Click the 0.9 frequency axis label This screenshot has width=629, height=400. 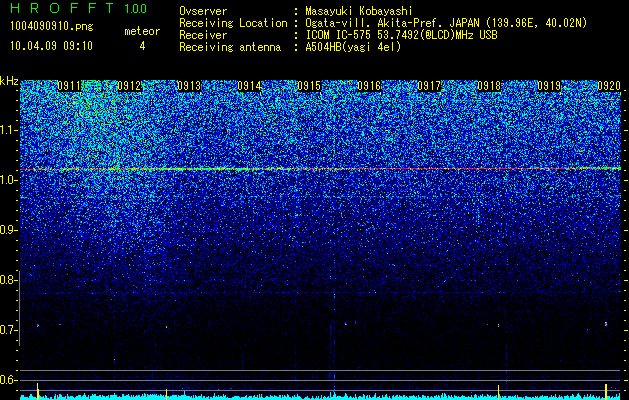click(x=8, y=230)
